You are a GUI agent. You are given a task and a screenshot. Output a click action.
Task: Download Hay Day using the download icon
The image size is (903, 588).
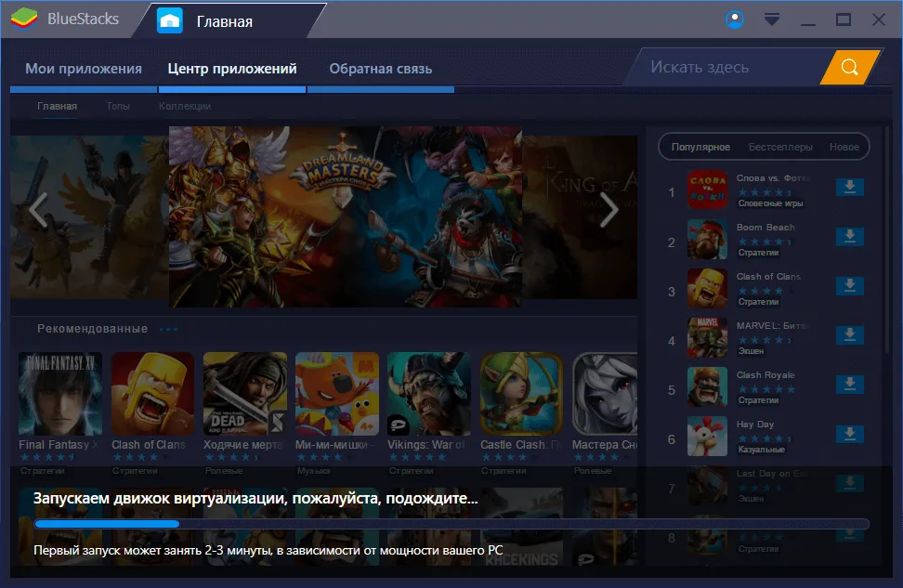[849, 433]
